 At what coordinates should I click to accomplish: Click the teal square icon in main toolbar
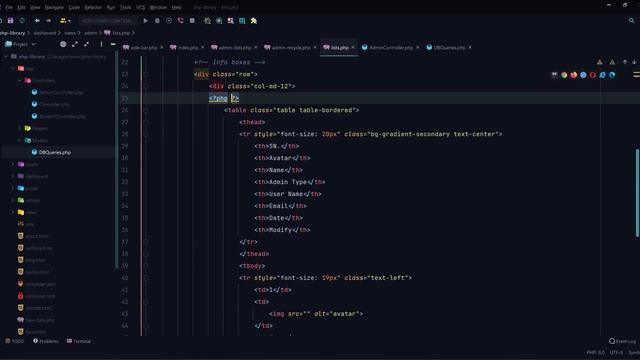click(x=242, y=20)
